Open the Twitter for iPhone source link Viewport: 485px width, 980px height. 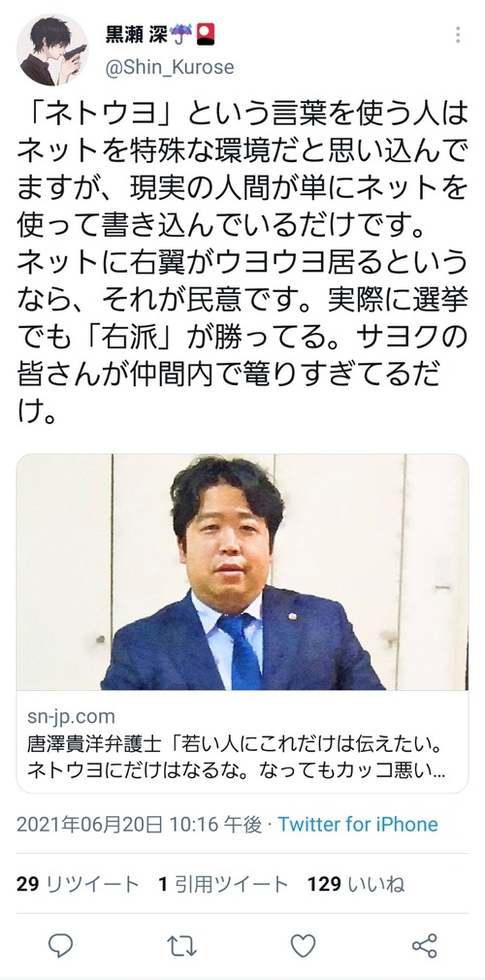coord(358,825)
